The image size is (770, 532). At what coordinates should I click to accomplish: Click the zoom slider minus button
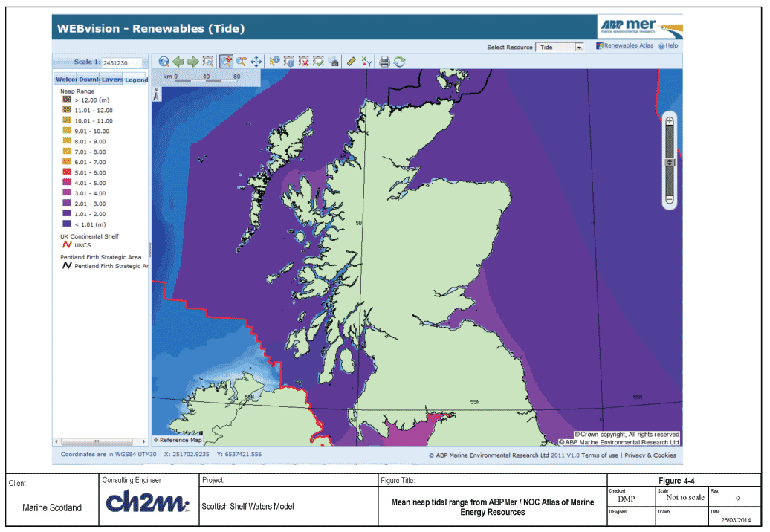click(x=670, y=199)
